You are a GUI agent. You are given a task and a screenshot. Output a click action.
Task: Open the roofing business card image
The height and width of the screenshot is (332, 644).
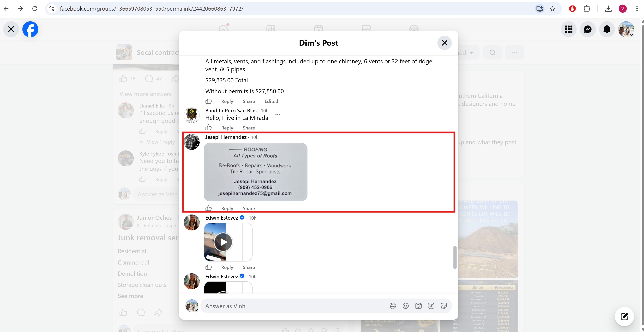coord(256,172)
